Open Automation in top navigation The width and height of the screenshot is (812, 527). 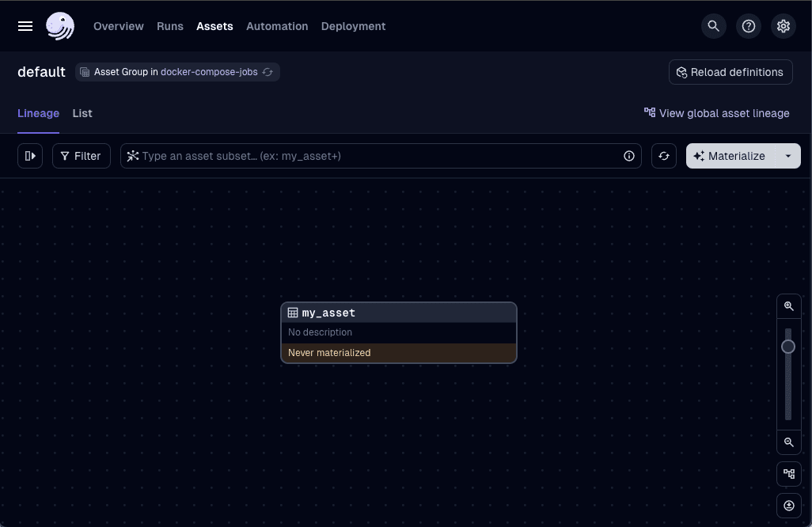[277, 26]
